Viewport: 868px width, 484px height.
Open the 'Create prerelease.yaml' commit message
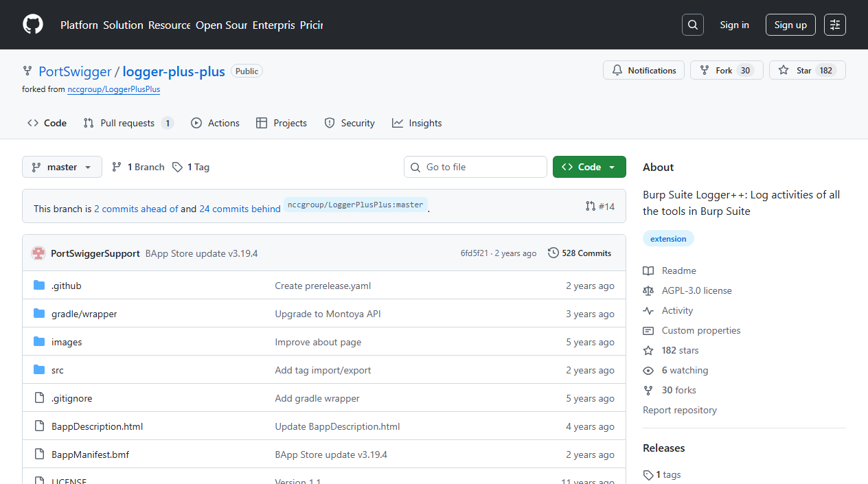coord(323,286)
